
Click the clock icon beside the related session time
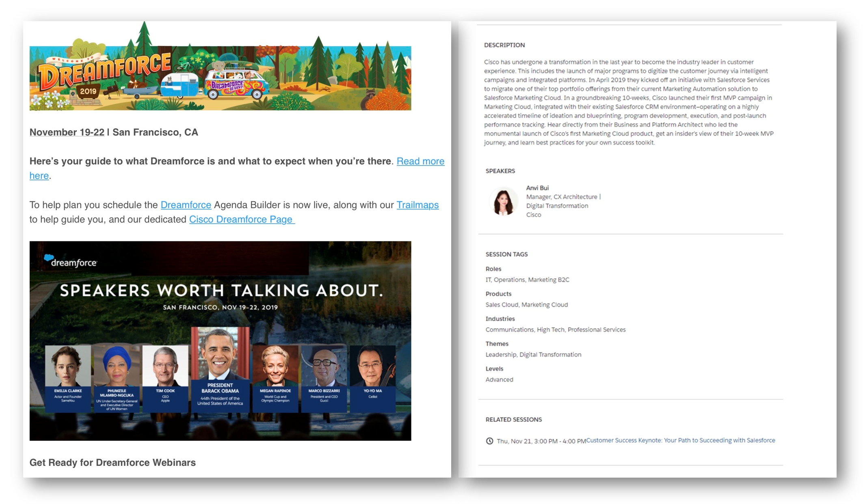pyautogui.click(x=489, y=441)
